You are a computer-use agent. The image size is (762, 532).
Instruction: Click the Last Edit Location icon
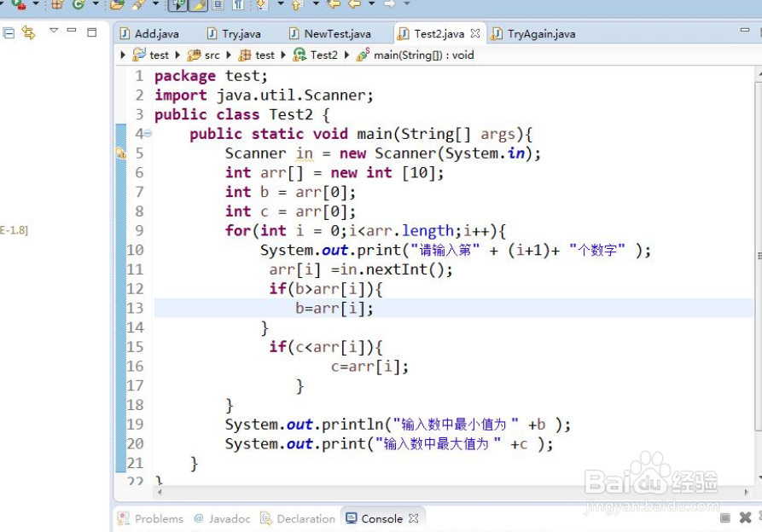tap(334, 4)
